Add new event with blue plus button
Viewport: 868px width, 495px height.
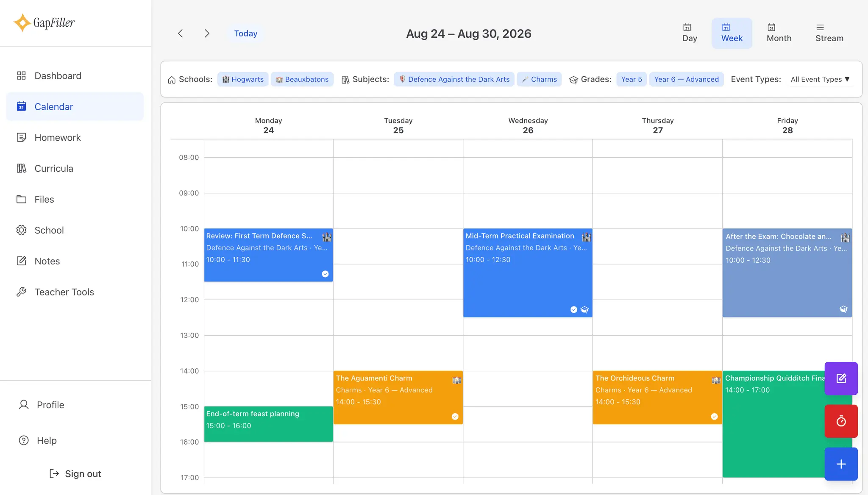[x=841, y=464]
